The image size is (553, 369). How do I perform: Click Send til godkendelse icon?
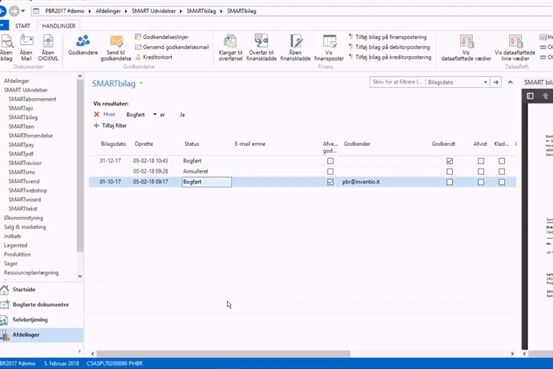tap(116, 48)
